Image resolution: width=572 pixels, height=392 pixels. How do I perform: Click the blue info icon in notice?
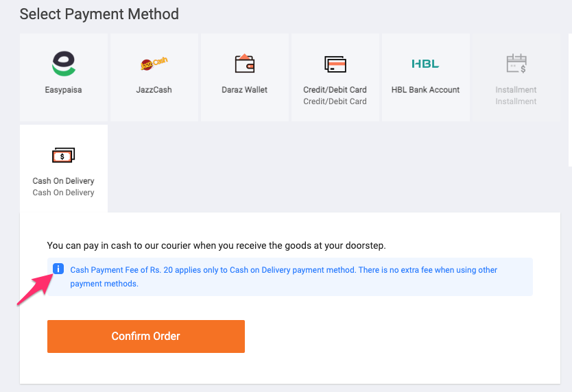tap(58, 269)
